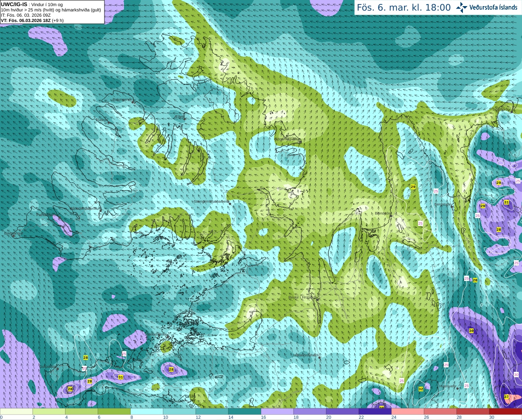Pick the dark red above-30 legend swatch
The image size is (522, 420).
pyautogui.click(x=506, y=411)
